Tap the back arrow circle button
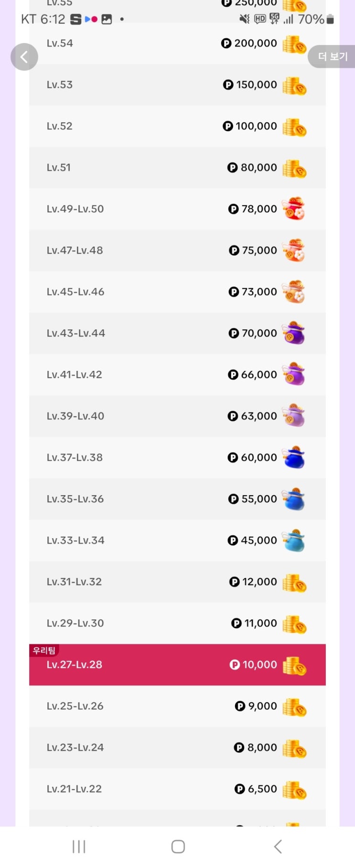Screen dimensions: 355x868 [x=24, y=57]
